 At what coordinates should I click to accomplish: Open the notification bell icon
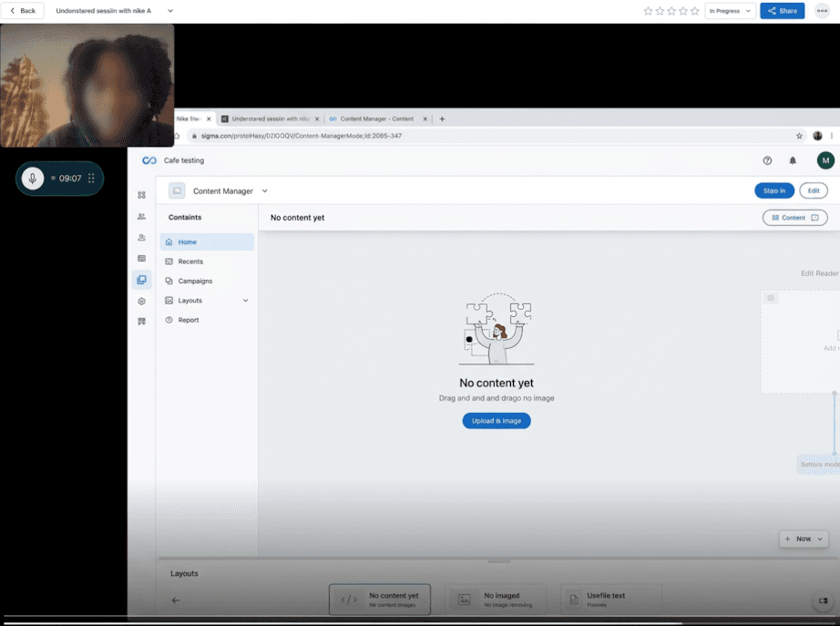coord(792,159)
